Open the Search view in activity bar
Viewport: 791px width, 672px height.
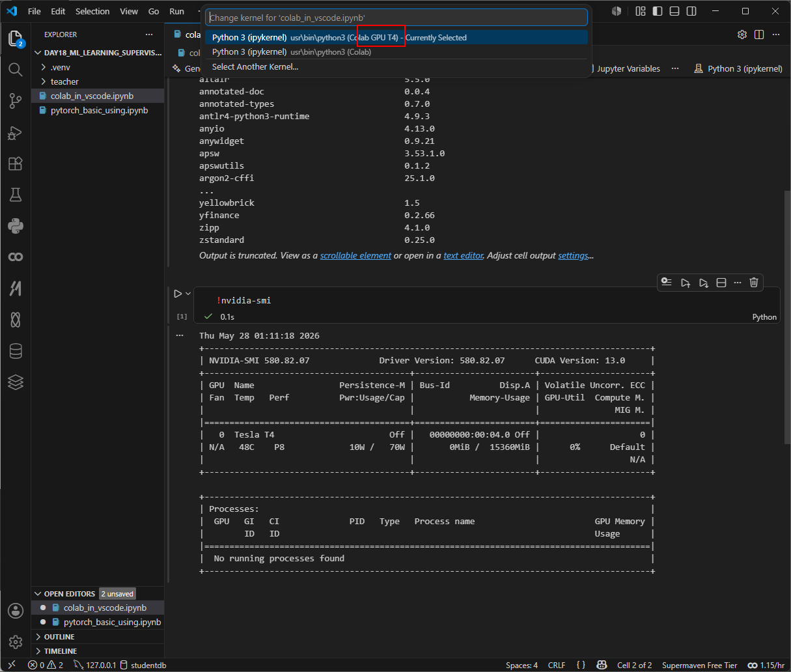tap(16, 69)
